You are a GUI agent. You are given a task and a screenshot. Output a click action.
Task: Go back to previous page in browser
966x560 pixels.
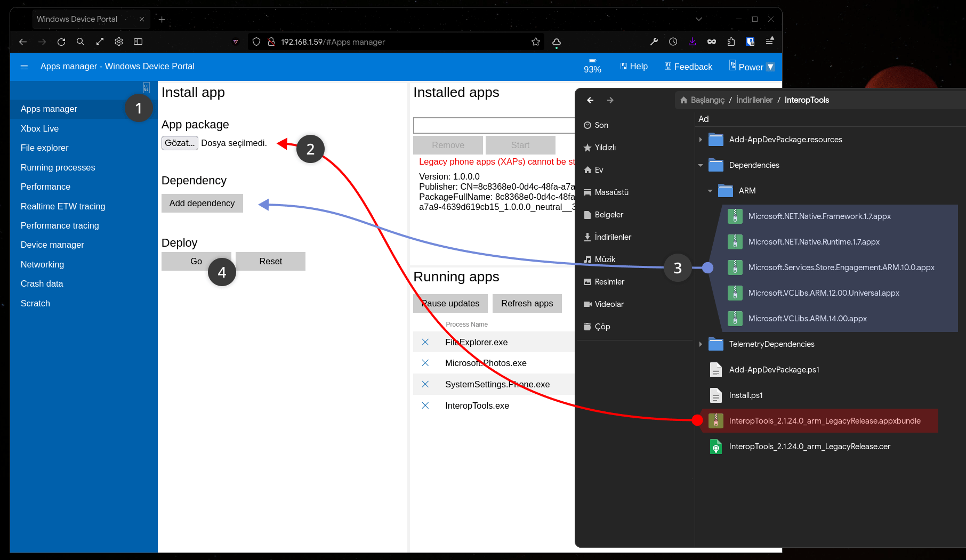point(23,42)
